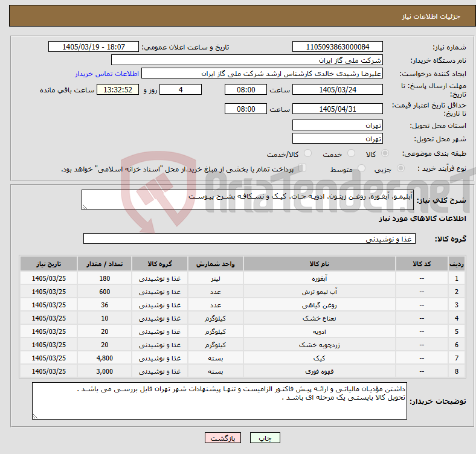This screenshot has height=454, width=476.
Task: Click the delivery province field تهران
Action: coord(337,125)
